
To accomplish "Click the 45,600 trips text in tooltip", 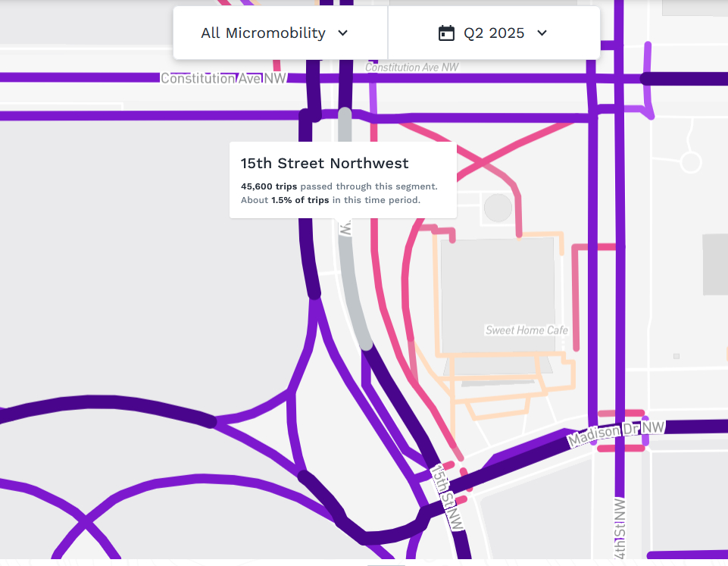I will pos(269,186).
